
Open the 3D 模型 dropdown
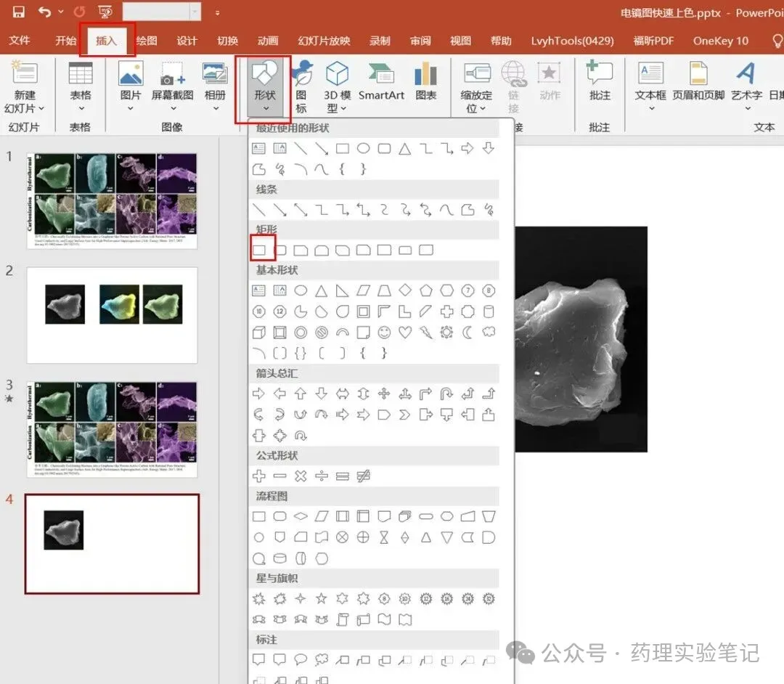click(x=337, y=87)
